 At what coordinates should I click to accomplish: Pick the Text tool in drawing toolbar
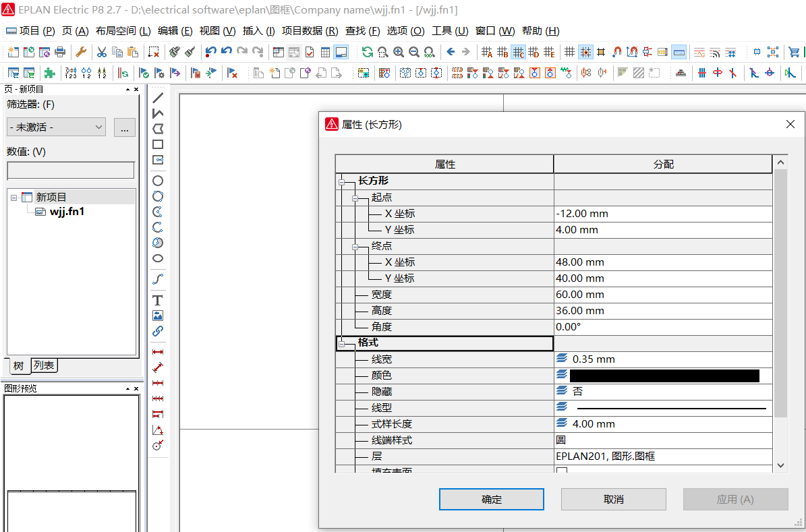[158, 300]
